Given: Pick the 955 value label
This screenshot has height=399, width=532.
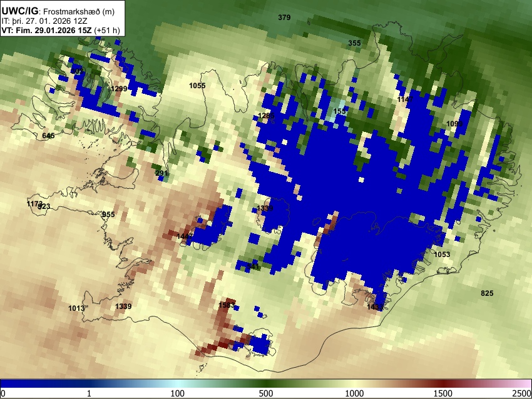Looking at the screenshot, I should pyautogui.click(x=108, y=215).
